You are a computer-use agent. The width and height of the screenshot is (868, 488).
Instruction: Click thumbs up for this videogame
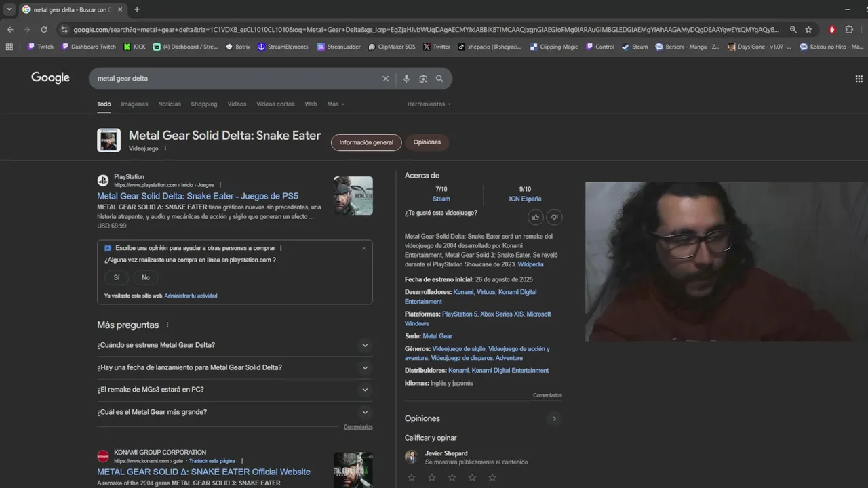pyautogui.click(x=536, y=217)
